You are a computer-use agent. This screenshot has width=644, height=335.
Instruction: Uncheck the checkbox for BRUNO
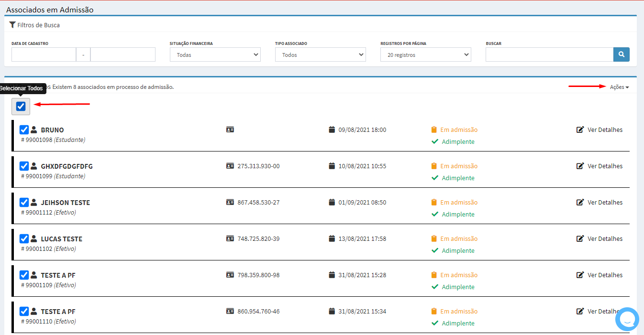point(24,130)
